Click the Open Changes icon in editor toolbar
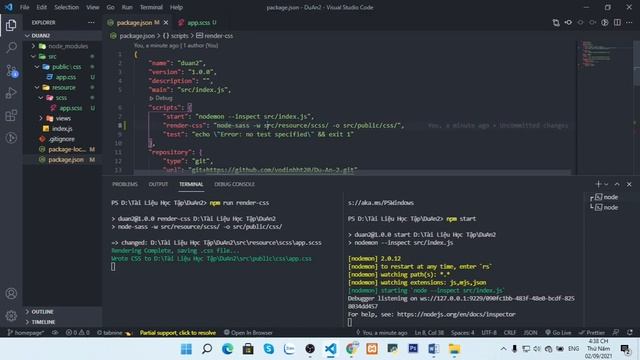This screenshot has height=360, width=640. point(556,22)
